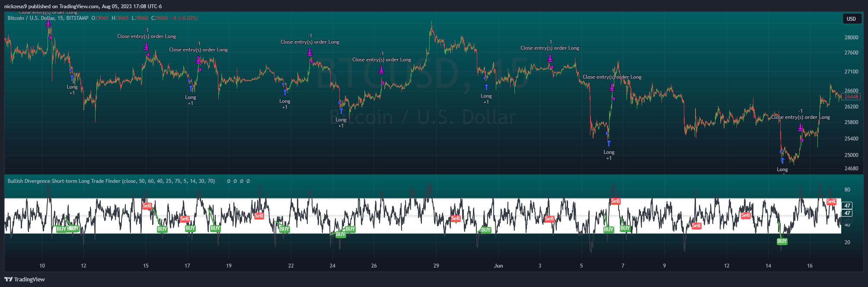Click the open value O29065
Image resolution: width=868 pixels, height=287 pixels.
(x=100, y=18)
